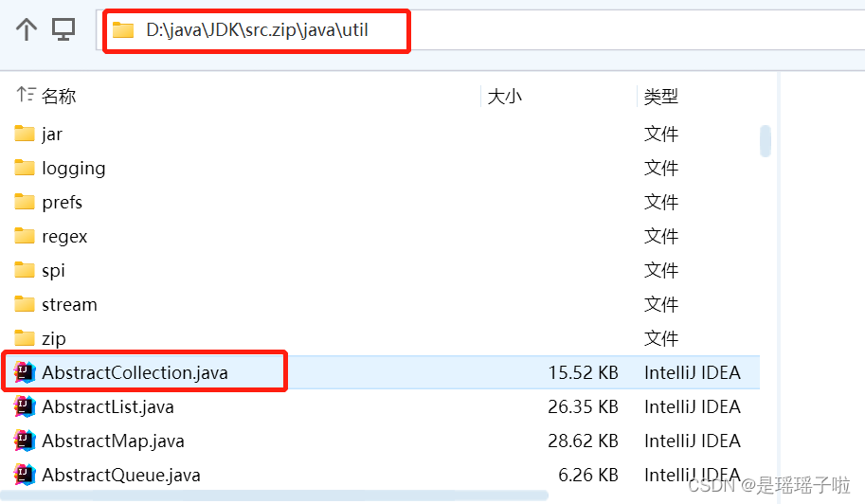Click the IntelliJ IDEA type of AbstractMap.java
The height and width of the screenshot is (504, 865).
pyautogui.click(x=693, y=441)
